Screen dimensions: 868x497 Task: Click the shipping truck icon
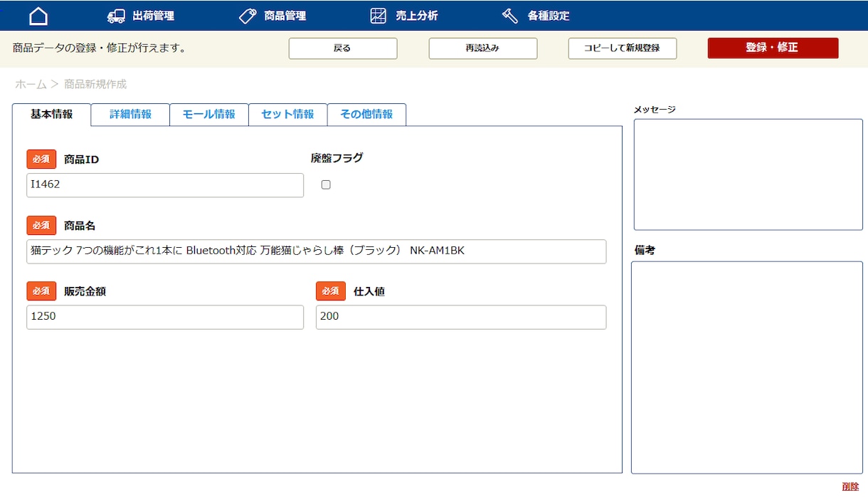[x=115, y=16]
